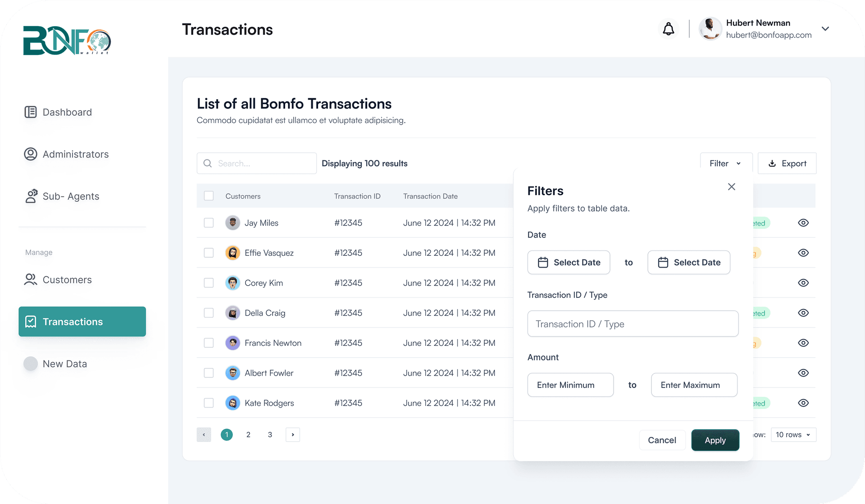865x504 pixels.
Task: Check the Jay Miles row checkbox
Action: [209, 222]
